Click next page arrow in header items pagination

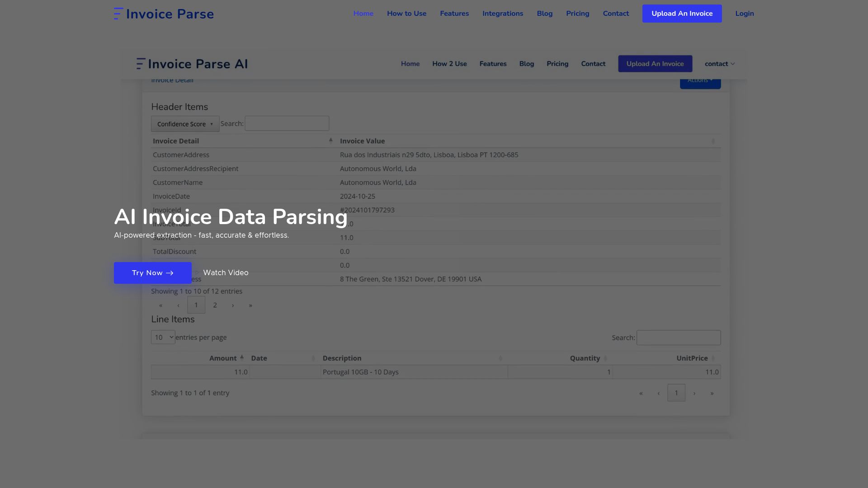(233, 305)
